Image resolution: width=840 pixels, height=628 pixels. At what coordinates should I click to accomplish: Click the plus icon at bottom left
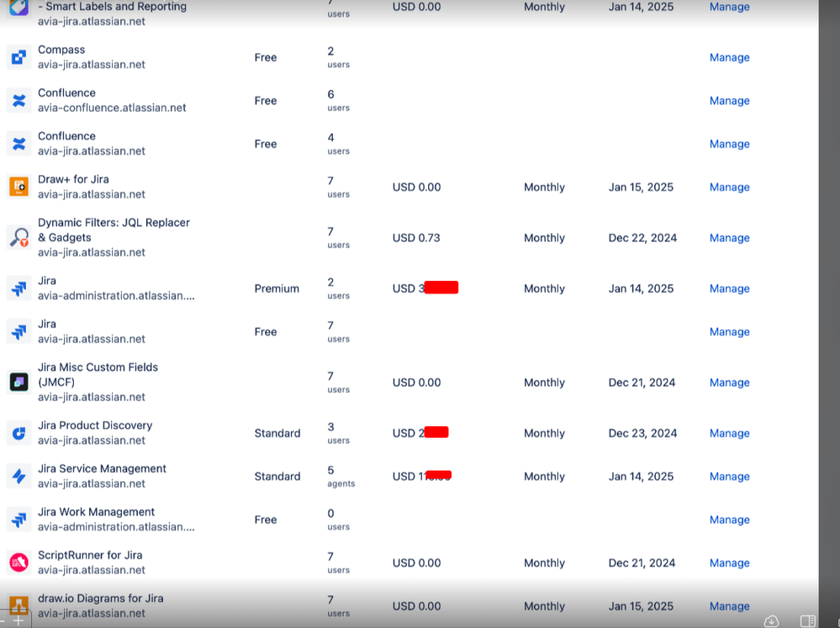(18, 621)
